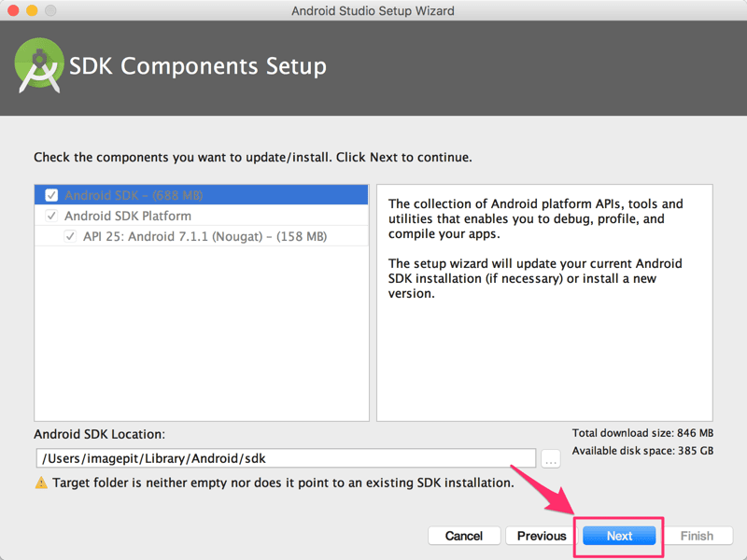Click the Cancel button

tap(464, 536)
